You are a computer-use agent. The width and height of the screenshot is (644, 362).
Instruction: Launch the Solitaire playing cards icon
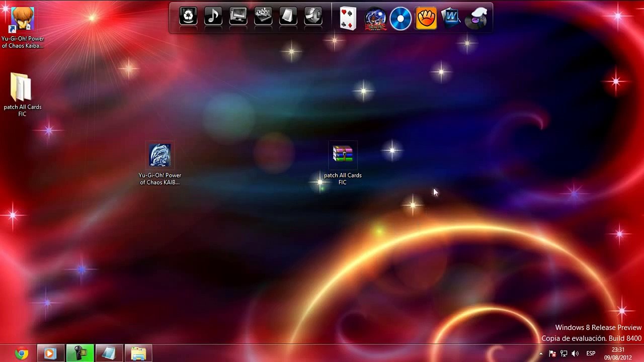pos(348,19)
